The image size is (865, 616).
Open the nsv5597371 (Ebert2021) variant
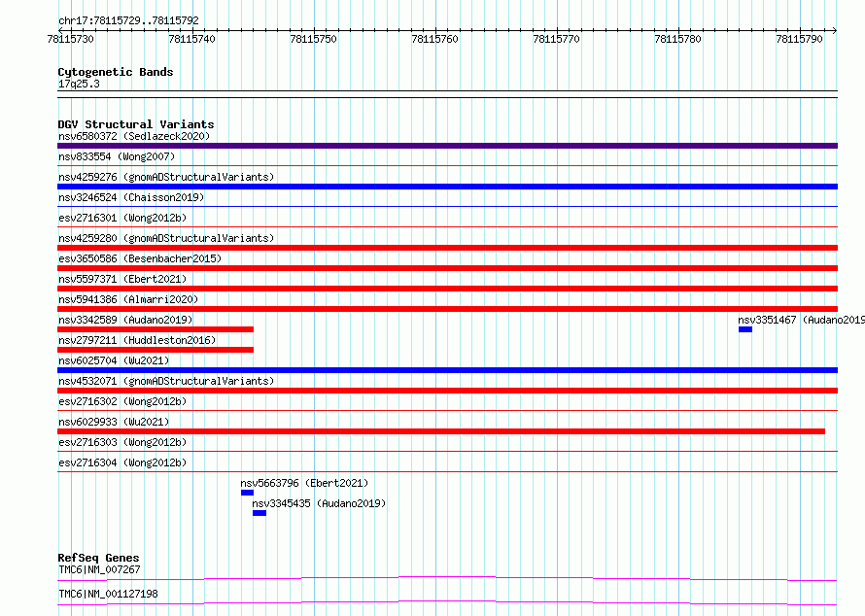tap(122, 279)
